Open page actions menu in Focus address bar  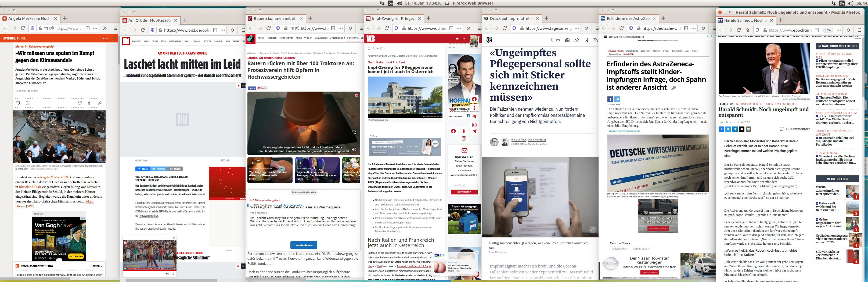pyautogui.click(x=341, y=28)
